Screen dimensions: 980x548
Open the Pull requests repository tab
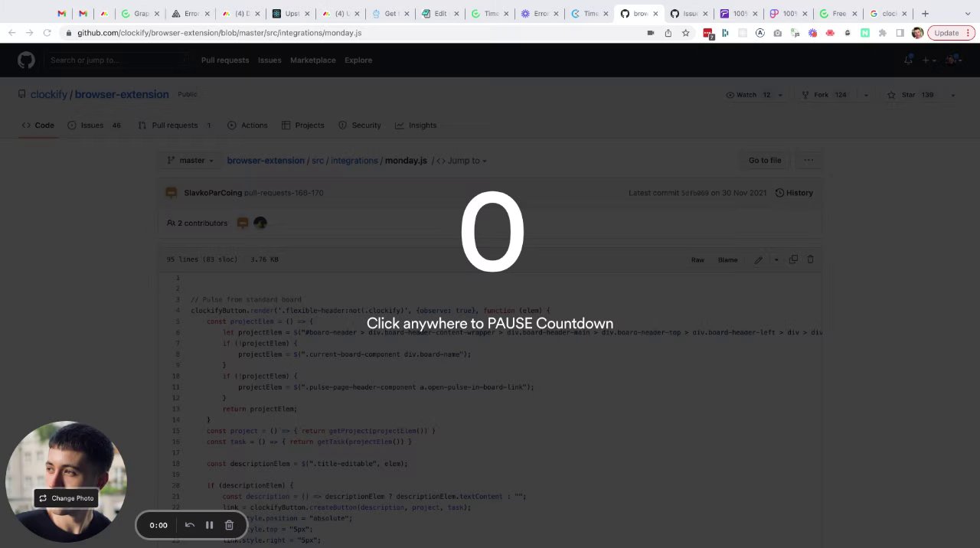[175, 126]
